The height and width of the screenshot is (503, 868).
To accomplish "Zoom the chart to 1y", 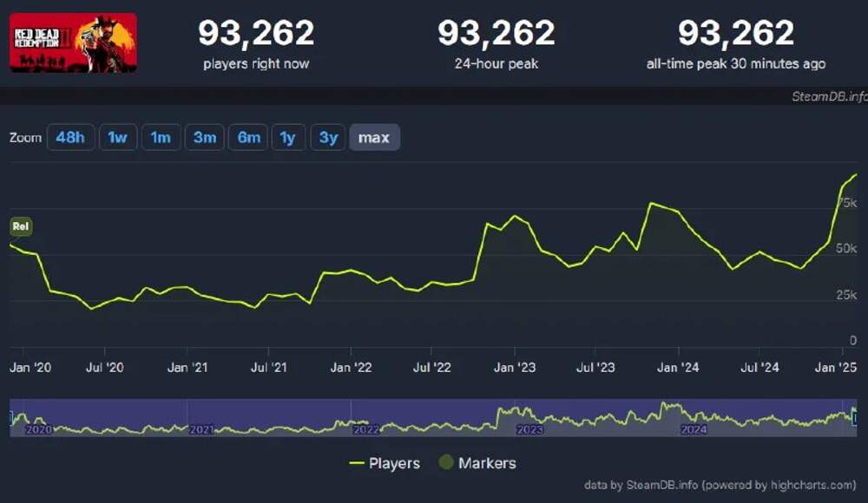I will (x=288, y=137).
